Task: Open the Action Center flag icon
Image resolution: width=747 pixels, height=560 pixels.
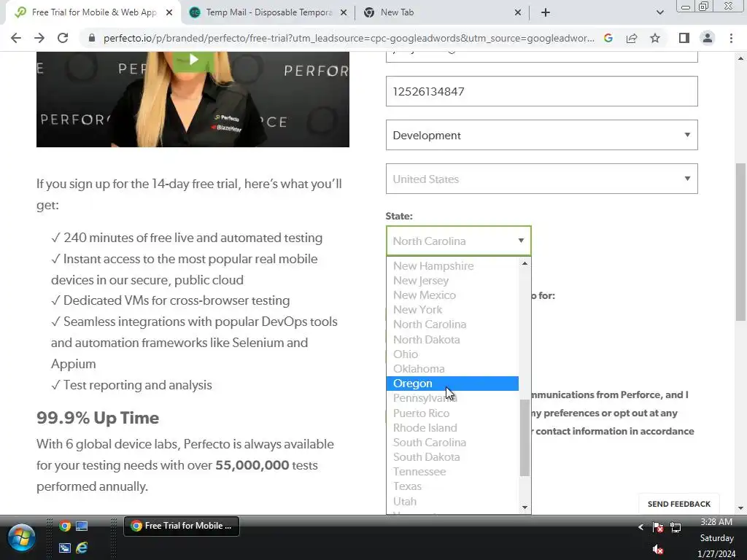Action: tap(658, 527)
